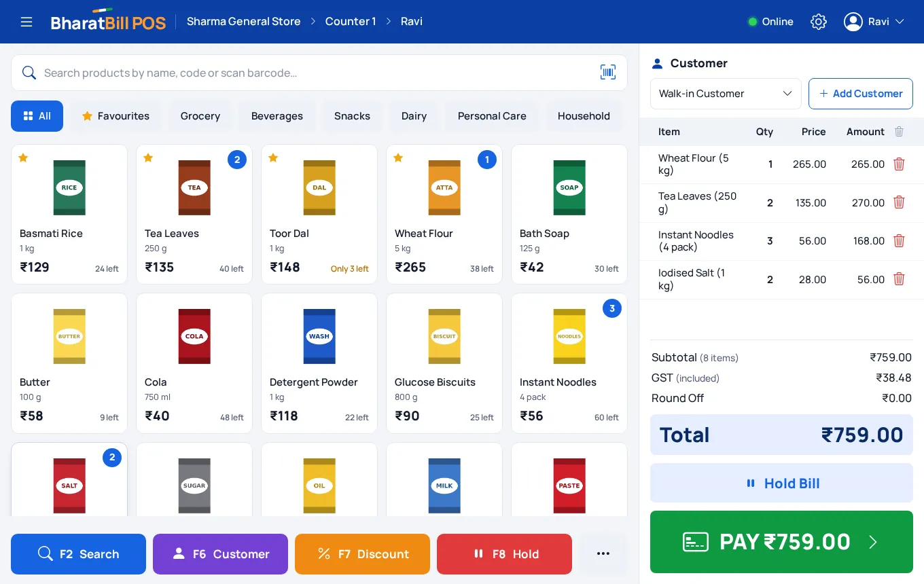Switch to Beverages category
This screenshot has width=924, height=584.
277,116
